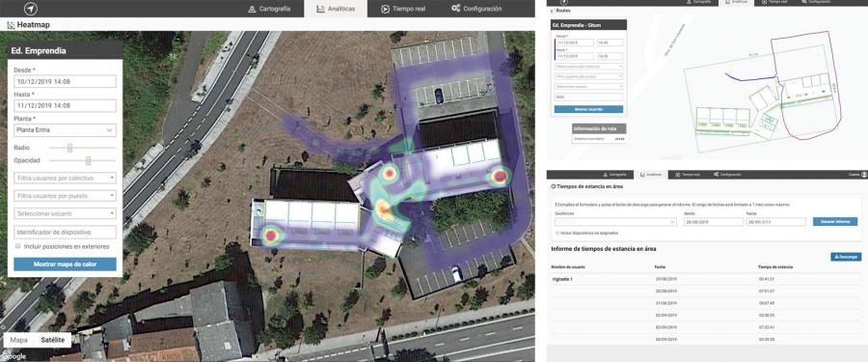Open Geofences dropdown in Tiempos de estancia
868x362 pixels.
[x=616, y=222]
